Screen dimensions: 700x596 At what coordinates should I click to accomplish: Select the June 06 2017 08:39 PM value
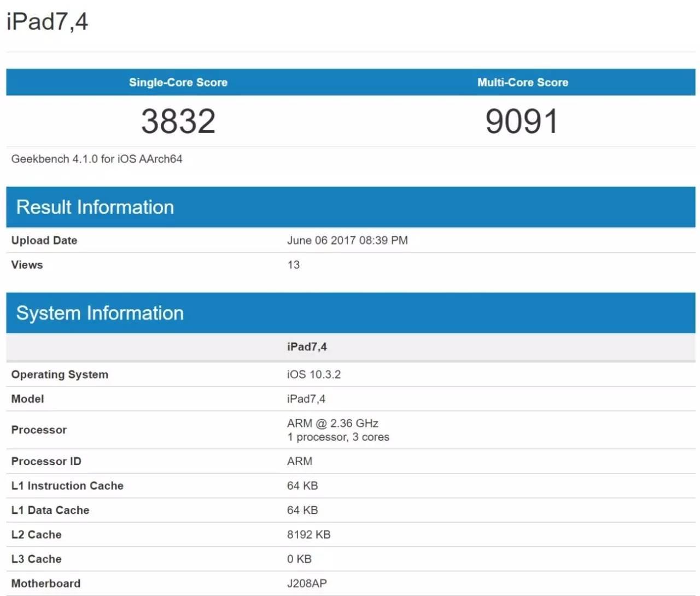point(348,240)
